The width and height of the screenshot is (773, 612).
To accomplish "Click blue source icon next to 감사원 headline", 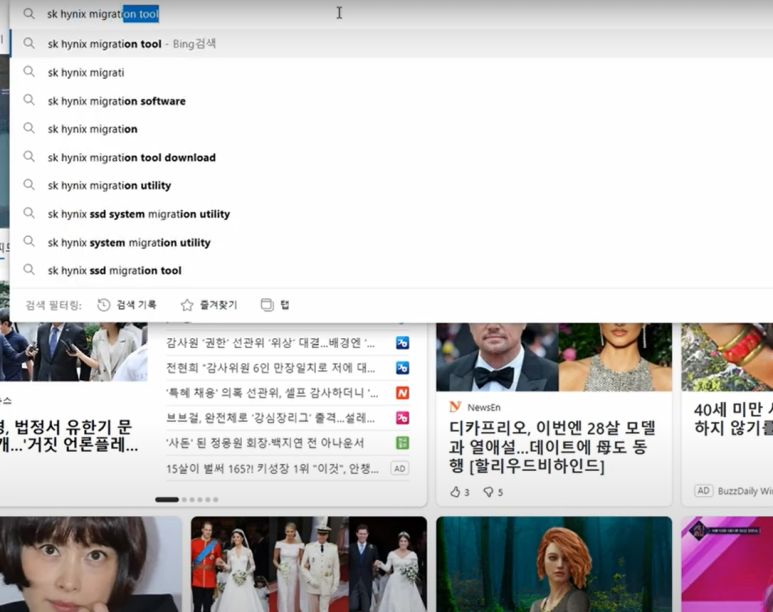I will [x=402, y=343].
